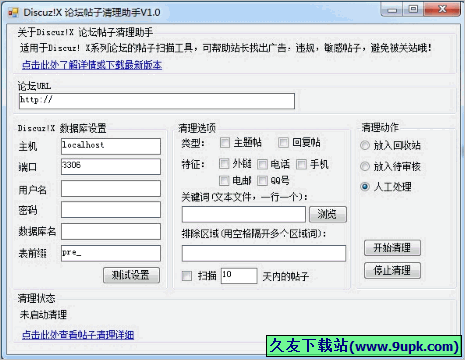This screenshot has height=360, width=465.
Task: Select the 放入待审核 radio option
Action: [365, 166]
